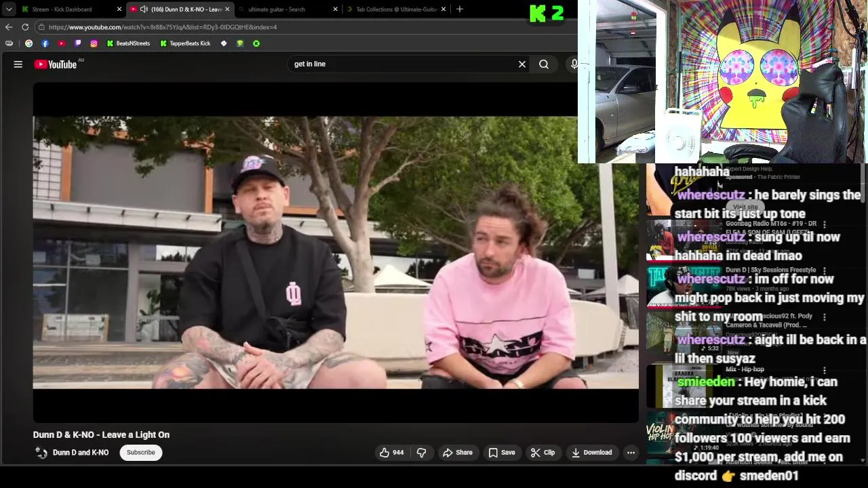Click the video title 'Leave a Light On'
Screen dimensions: 868x488
click(x=101, y=435)
